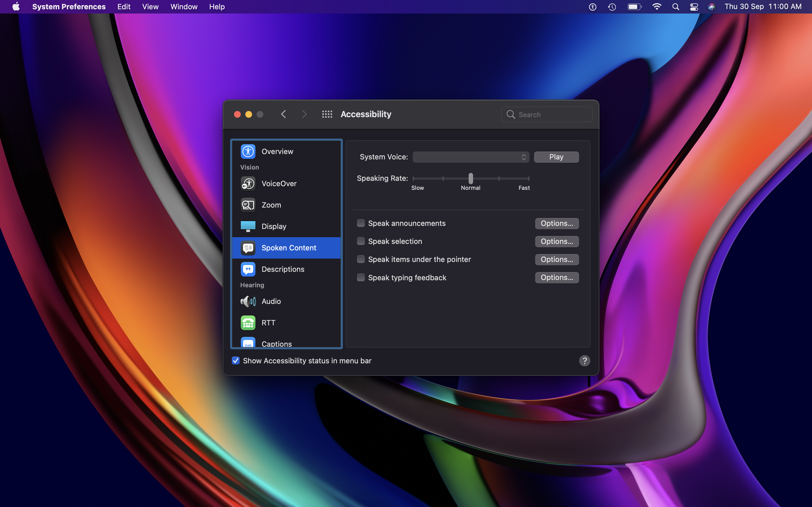Click the Search field

tap(550, 115)
